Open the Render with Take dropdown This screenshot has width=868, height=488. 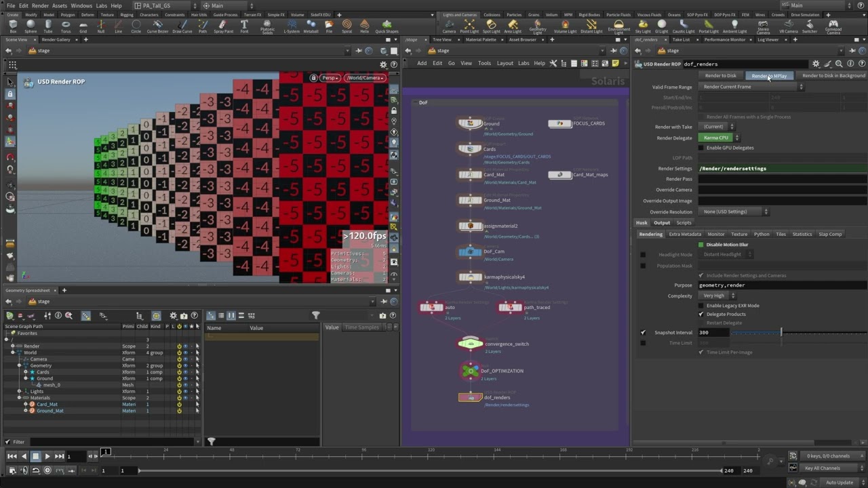718,127
